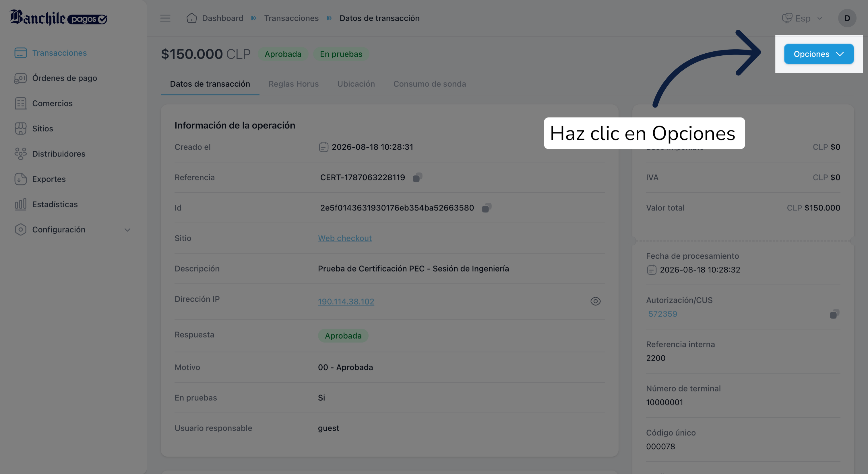868x474 pixels.
Task: Click the Banchile pagos logo
Action: tap(58, 17)
